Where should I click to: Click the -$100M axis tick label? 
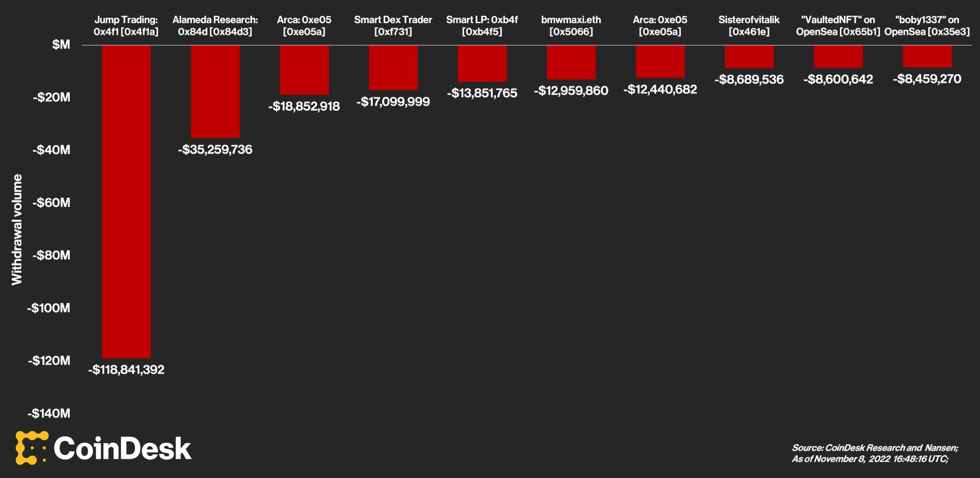coord(49,308)
